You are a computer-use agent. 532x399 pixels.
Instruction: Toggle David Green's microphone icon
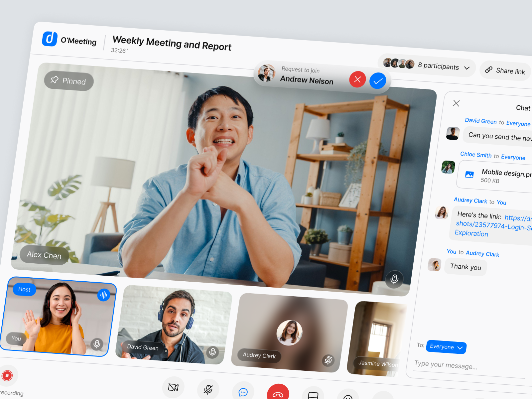click(213, 351)
